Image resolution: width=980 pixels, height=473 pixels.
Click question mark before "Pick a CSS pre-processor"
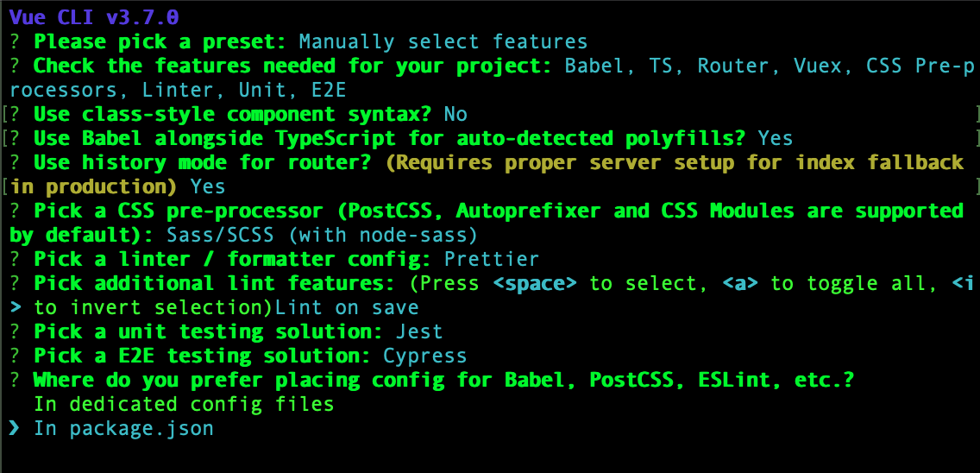[16, 211]
